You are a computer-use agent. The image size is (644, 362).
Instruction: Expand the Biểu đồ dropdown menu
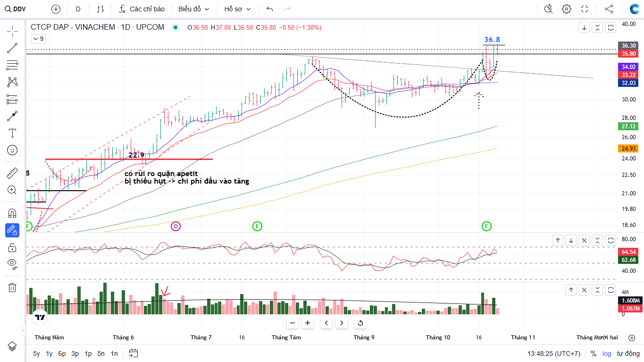(x=193, y=9)
